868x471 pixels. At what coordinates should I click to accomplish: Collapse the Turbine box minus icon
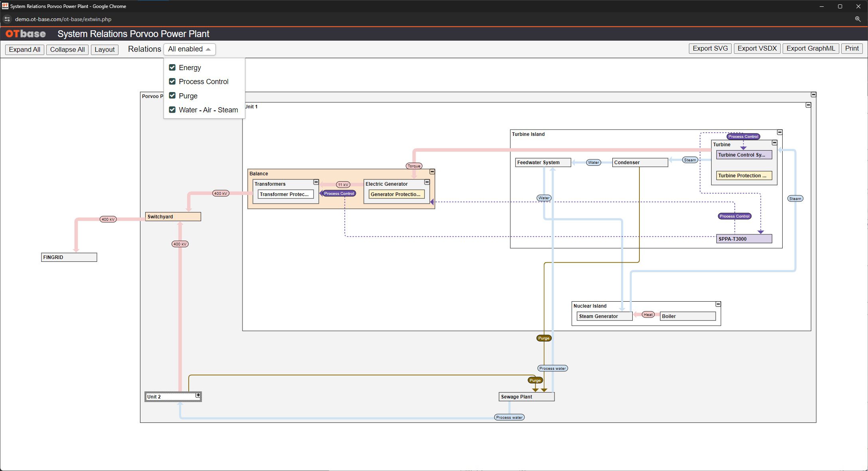point(774,143)
